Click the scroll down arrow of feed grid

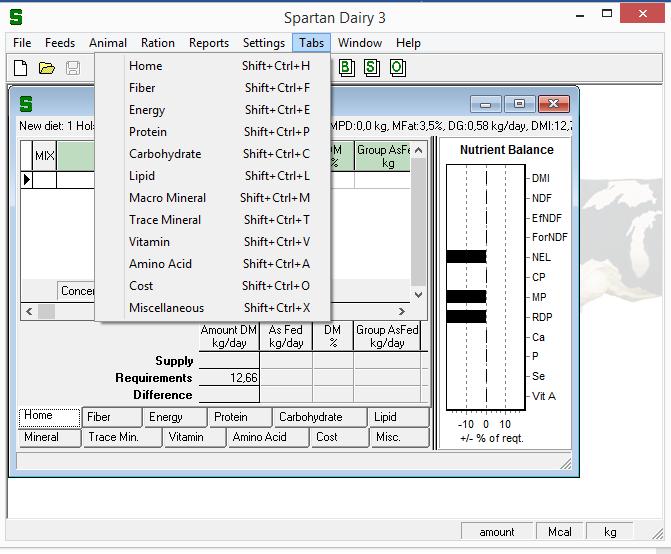[419, 294]
